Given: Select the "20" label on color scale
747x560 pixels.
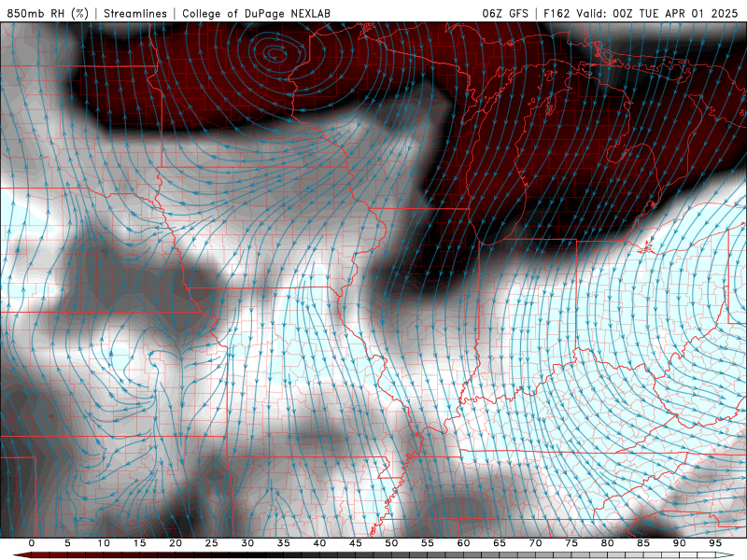Looking at the screenshot, I should coord(176,543).
